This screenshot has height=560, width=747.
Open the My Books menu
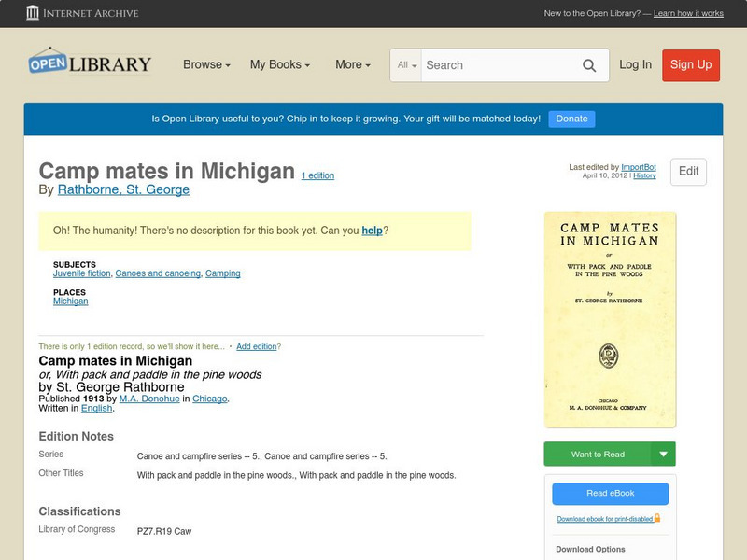[x=280, y=65]
